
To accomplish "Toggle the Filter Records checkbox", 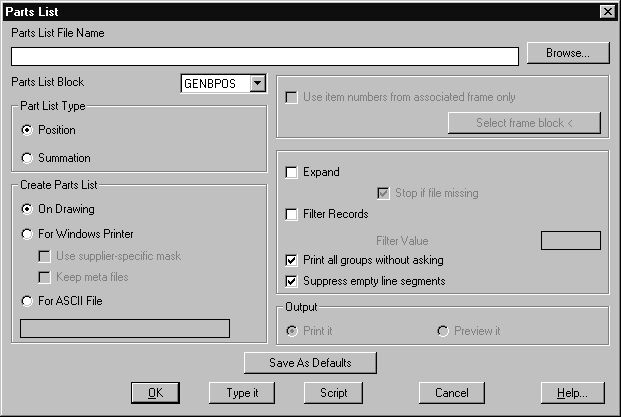I will click(292, 214).
